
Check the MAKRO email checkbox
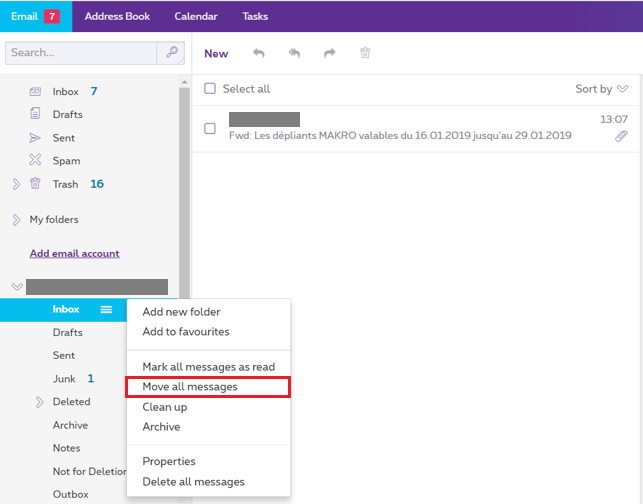(x=210, y=128)
